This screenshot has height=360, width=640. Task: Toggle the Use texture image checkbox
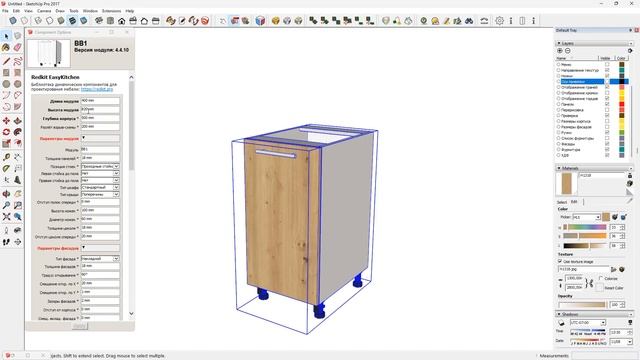pos(560,261)
